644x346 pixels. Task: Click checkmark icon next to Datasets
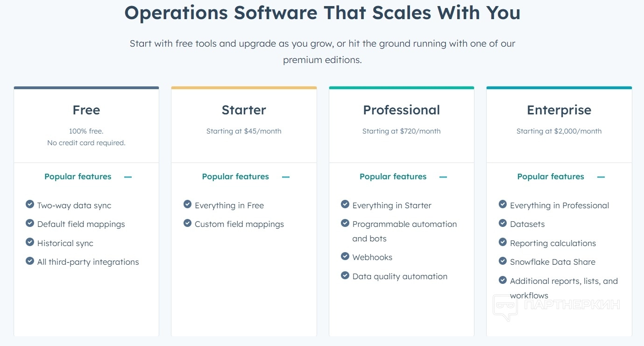502,223
